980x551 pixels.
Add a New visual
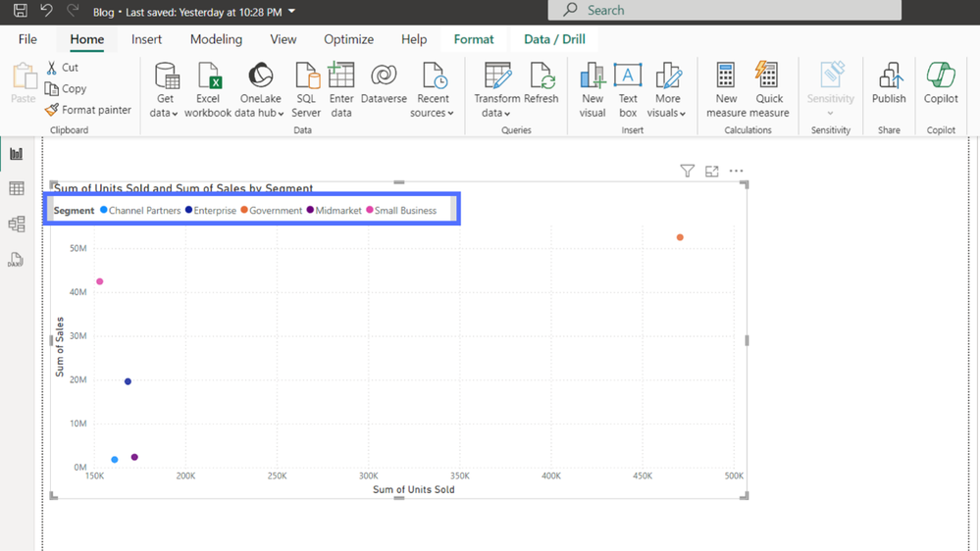tap(592, 90)
